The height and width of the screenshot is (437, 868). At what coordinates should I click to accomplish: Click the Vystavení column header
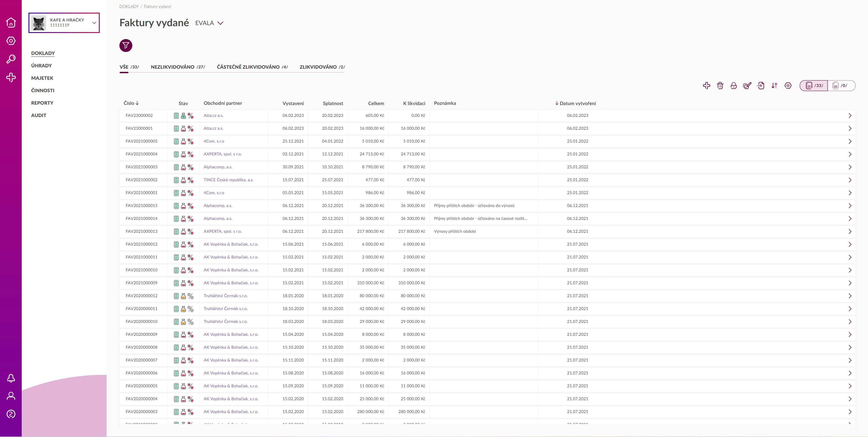pos(293,103)
